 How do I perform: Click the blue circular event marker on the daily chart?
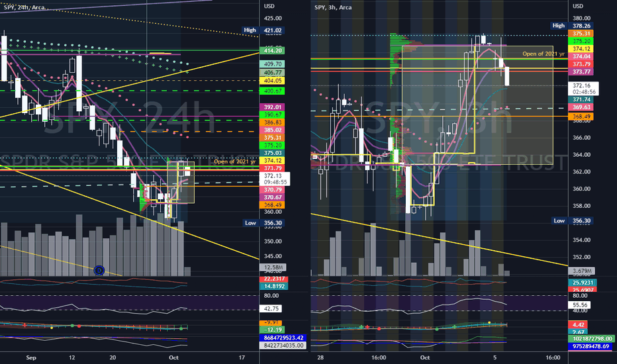[x=99, y=270]
